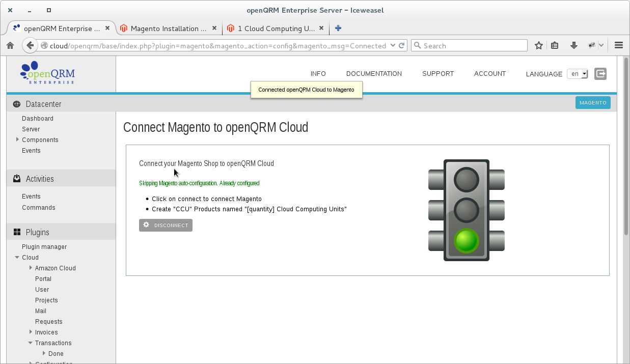
Task: Open the Cloud Requests link
Action: point(49,322)
